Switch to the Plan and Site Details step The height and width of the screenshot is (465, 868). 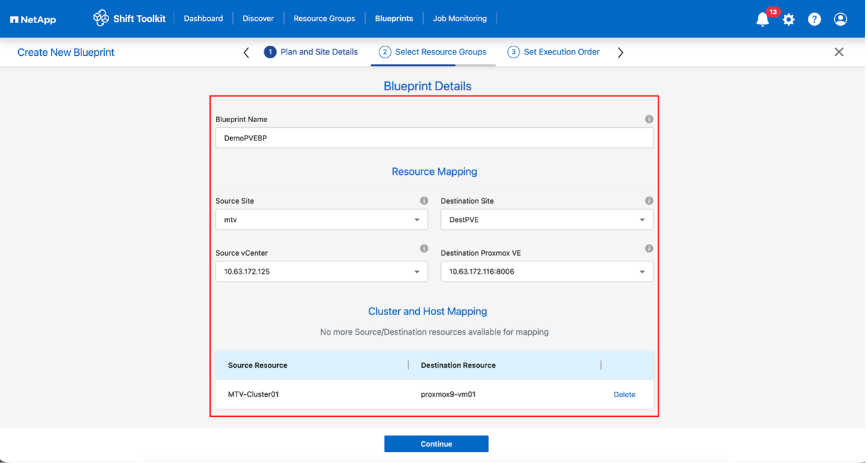tap(311, 52)
